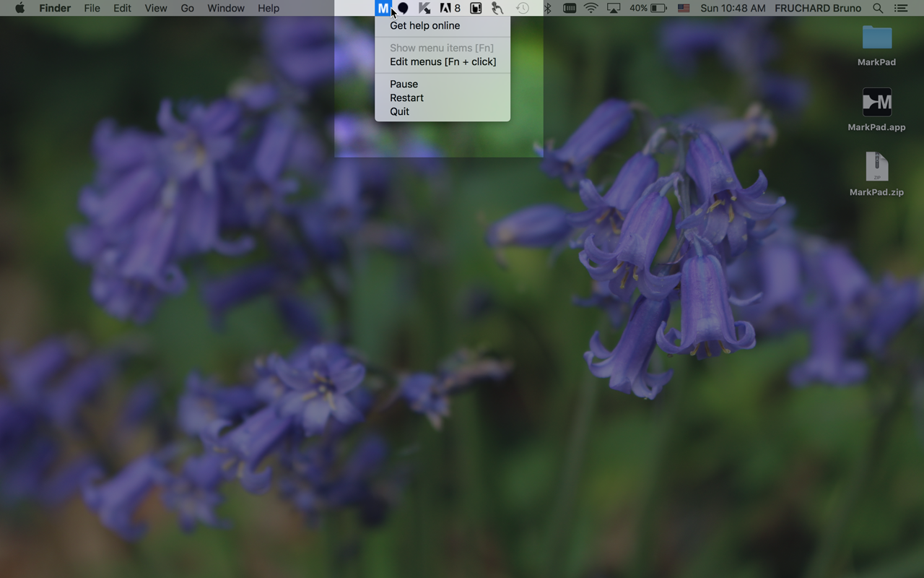Open the Bluetooth status icon

(547, 8)
